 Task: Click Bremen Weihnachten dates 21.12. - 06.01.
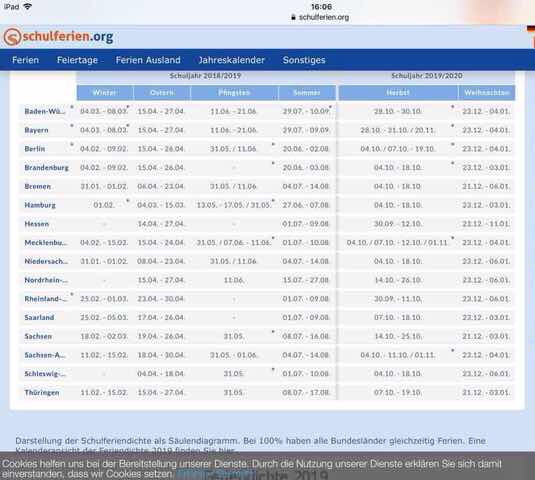click(x=486, y=187)
